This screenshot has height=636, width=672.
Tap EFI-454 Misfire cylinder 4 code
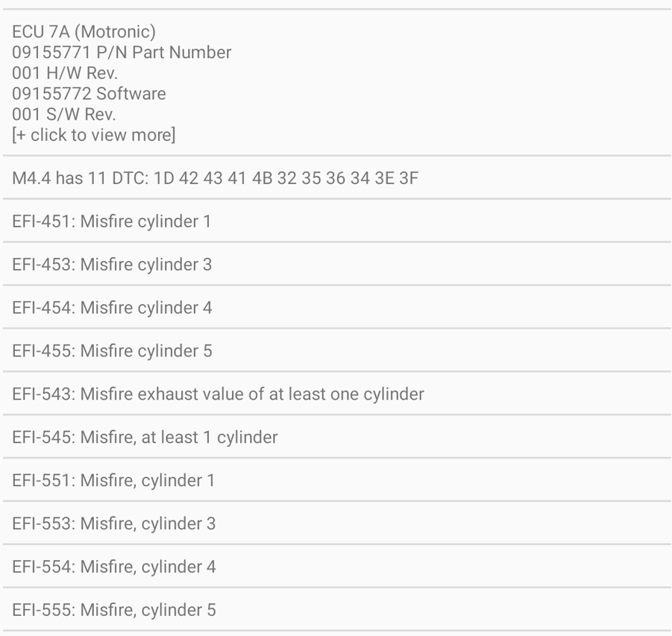tap(112, 307)
